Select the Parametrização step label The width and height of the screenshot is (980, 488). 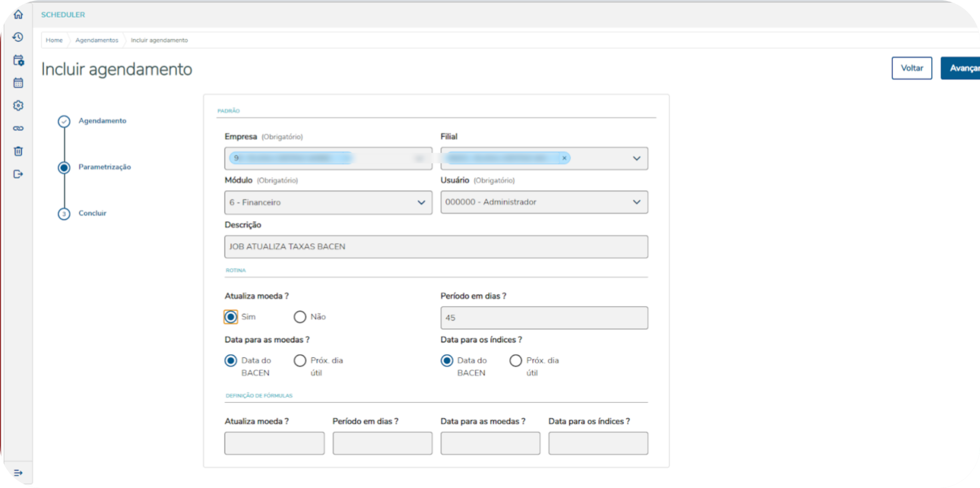(x=105, y=167)
